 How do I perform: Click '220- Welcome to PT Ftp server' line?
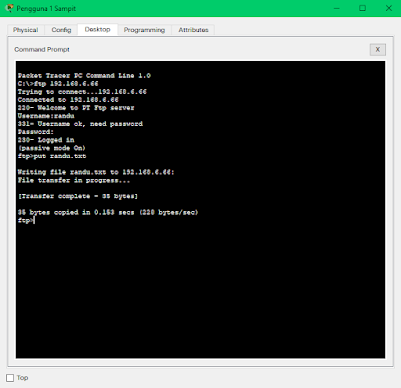tap(76, 108)
